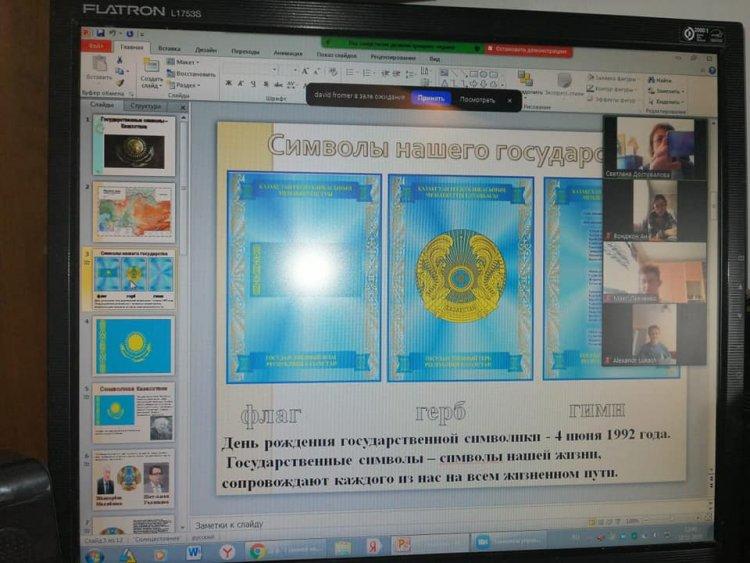Viewport: 750px width, 563px height.
Task: Click the Save icon in quick access toolbar
Action: [100, 33]
